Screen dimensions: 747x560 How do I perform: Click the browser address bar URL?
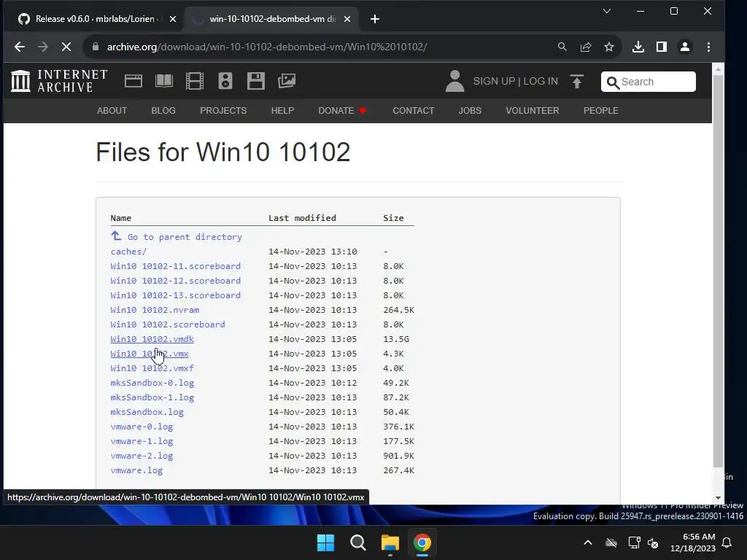click(267, 47)
